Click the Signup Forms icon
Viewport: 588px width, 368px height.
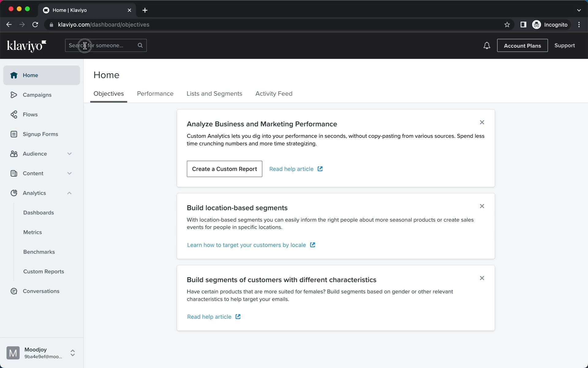point(14,134)
